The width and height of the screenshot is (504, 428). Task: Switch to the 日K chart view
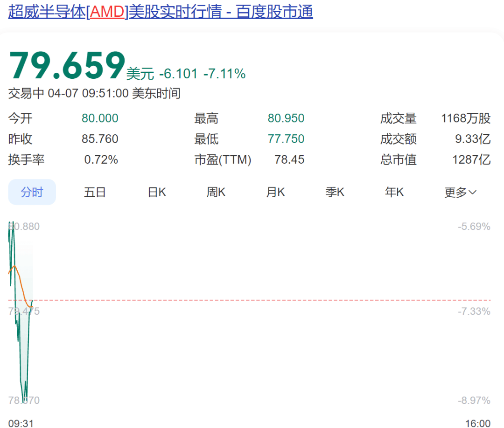157,192
